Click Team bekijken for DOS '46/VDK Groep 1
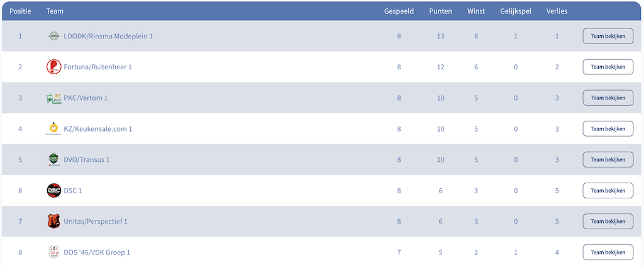644x267 pixels. pos(608,252)
